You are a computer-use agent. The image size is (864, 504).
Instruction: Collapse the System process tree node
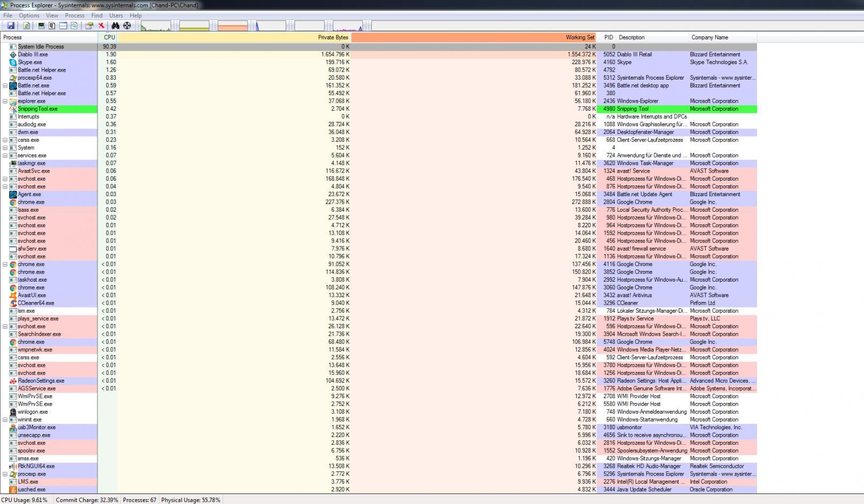tap(5, 148)
